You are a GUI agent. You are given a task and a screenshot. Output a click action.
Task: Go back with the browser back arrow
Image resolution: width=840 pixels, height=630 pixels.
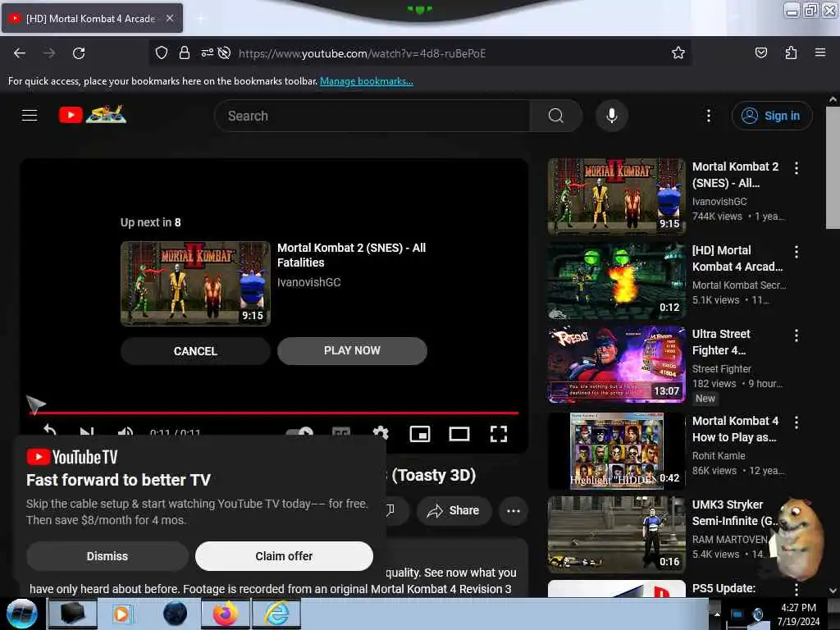pos(20,53)
